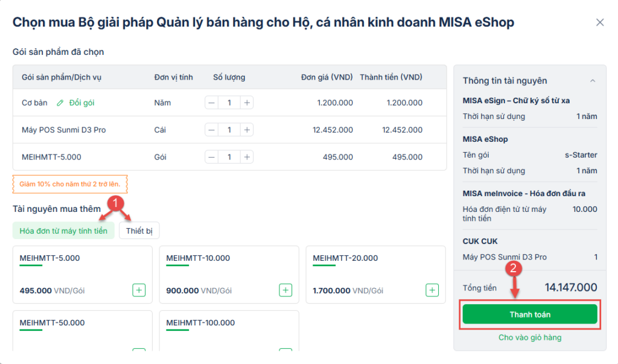Click the Cho vào giỏ hàng link
Viewport: 618px width, 364px height.
coord(529,337)
